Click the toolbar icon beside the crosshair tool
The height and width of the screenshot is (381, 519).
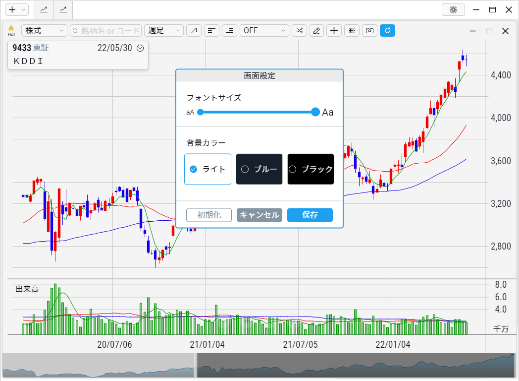click(352, 31)
